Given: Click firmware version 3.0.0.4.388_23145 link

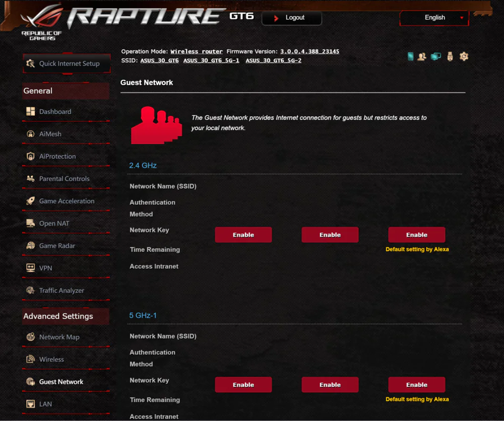Looking at the screenshot, I should tap(309, 51).
